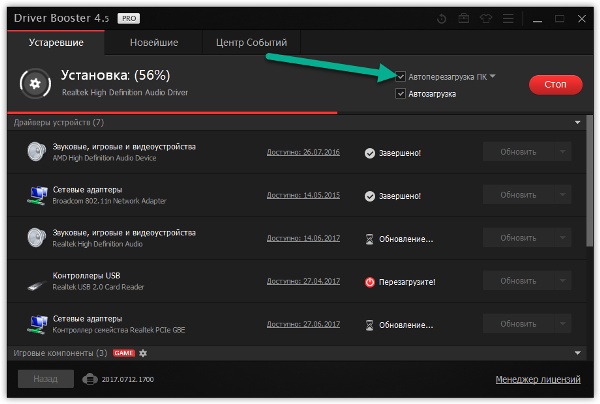This screenshot has width=600, height=404.
Task: Click the network icon for Realtek PCIe GBE controller
Action: click(38, 324)
